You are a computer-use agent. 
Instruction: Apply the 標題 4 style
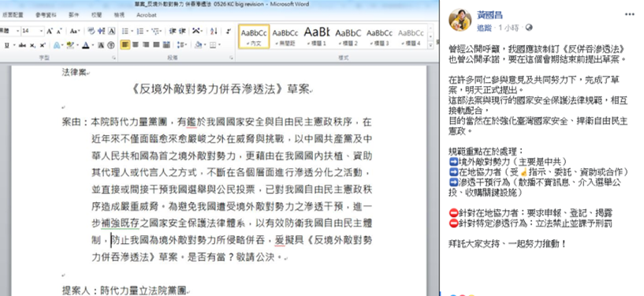tap(411, 36)
